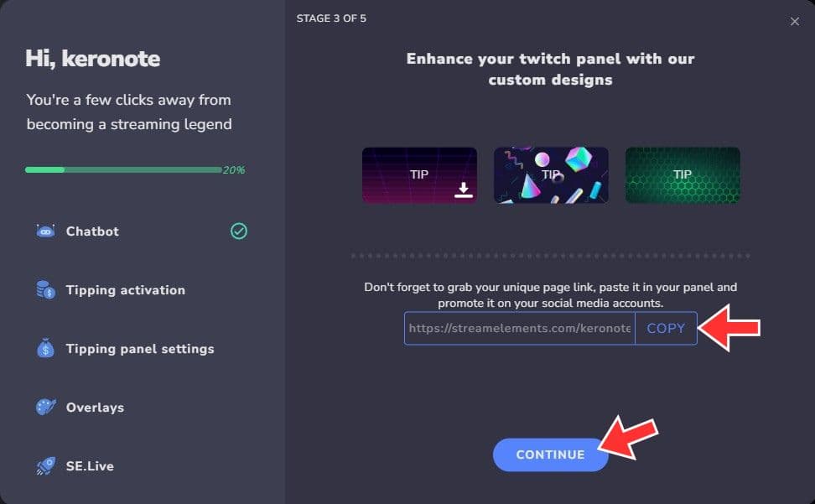Viewport: 815px width, 504px height.
Task: Select the purple retro grid TIP design
Action: pyautogui.click(x=419, y=175)
